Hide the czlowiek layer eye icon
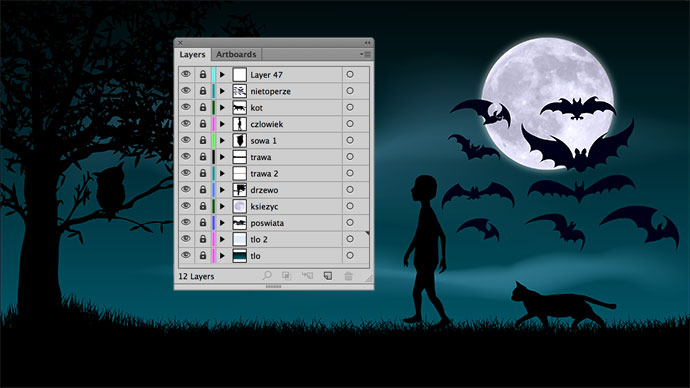Viewport: 690px width, 388px height. (186, 124)
